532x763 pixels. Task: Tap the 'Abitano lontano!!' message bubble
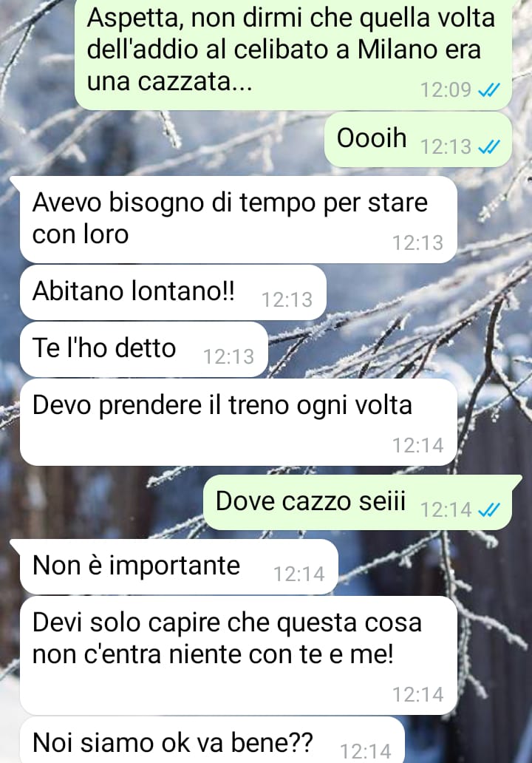tap(173, 293)
